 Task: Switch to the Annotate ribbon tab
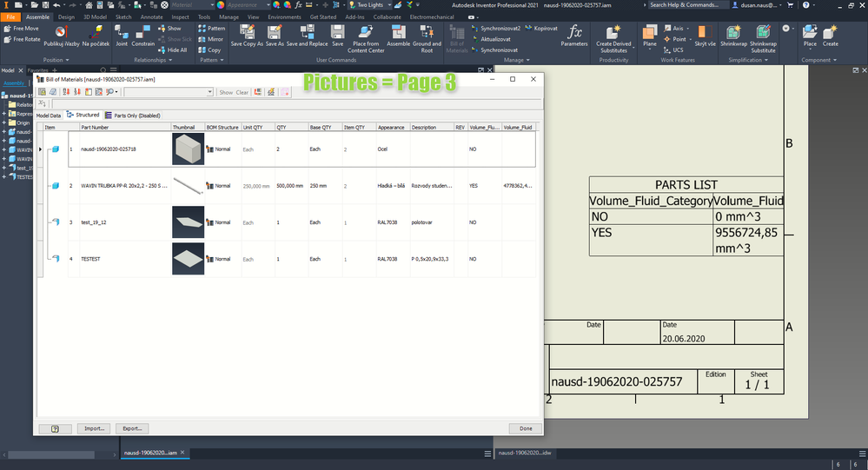151,17
